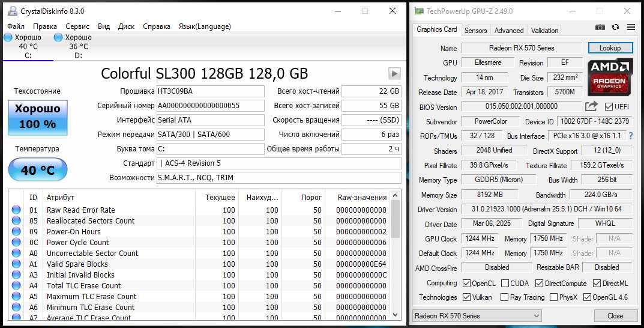Click the GPU Name field Radeon RX 570 Series

[522, 48]
